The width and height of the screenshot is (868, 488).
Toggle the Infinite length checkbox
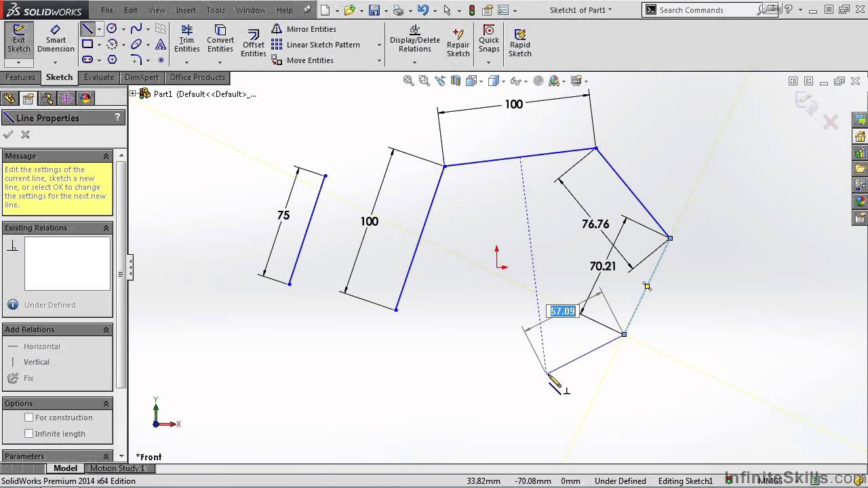coord(28,434)
